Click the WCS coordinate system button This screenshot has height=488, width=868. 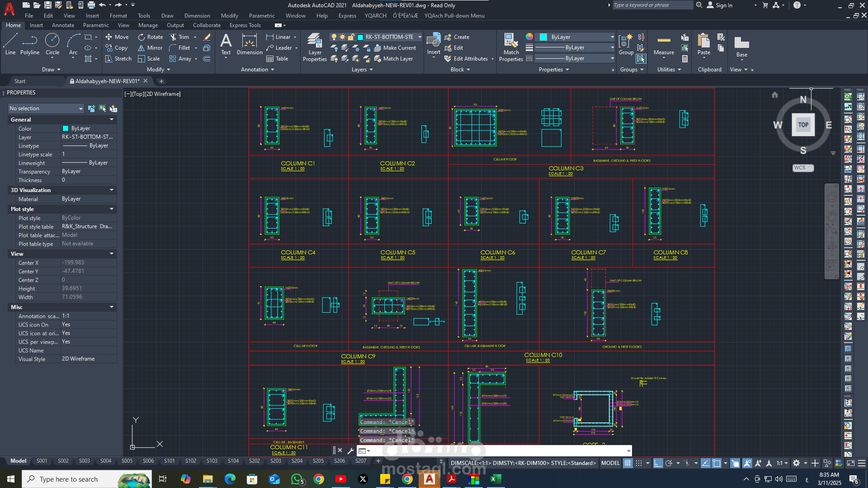[x=803, y=168]
